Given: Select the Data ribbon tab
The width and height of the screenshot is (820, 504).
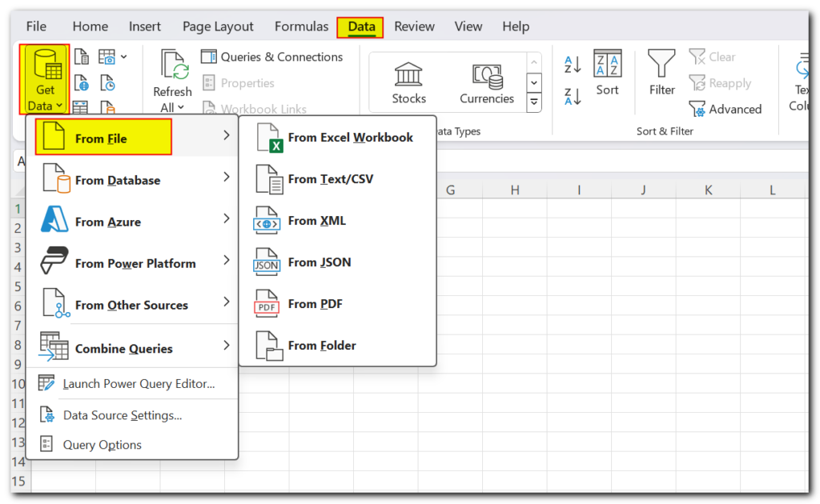Looking at the screenshot, I should point(361,26).
